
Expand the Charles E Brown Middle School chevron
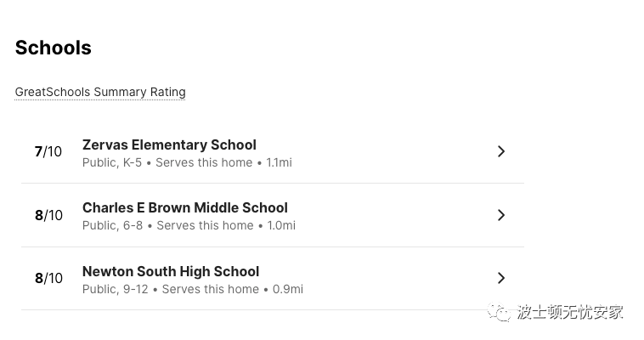pyautogui.click(x=501, y=215)
